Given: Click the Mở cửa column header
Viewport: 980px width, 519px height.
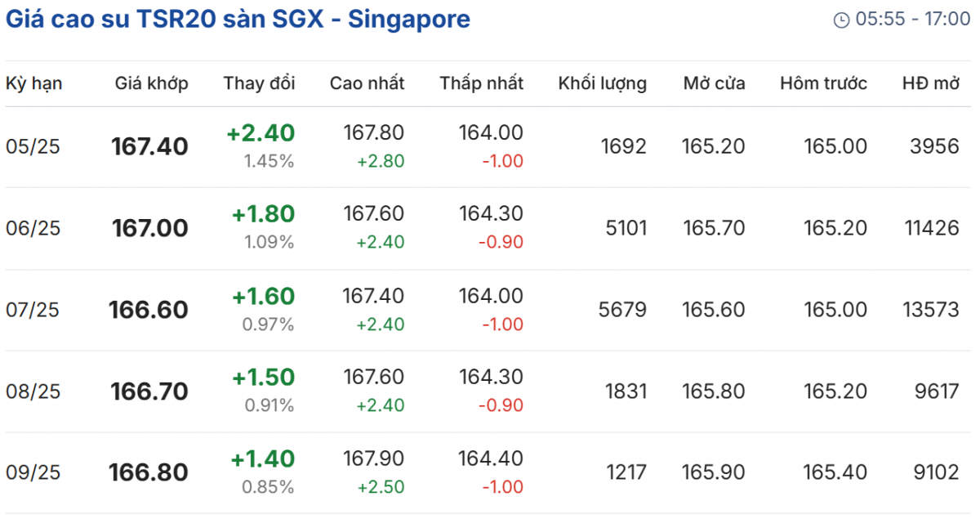Looking at the screenshot, I should pos(714,83).
